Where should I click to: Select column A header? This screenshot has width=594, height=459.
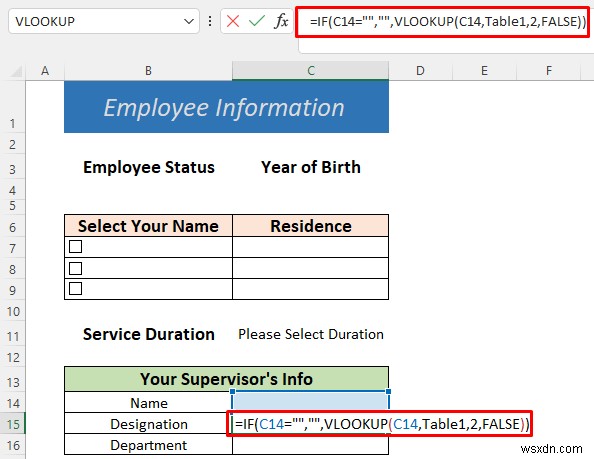(x=45, y=71)
